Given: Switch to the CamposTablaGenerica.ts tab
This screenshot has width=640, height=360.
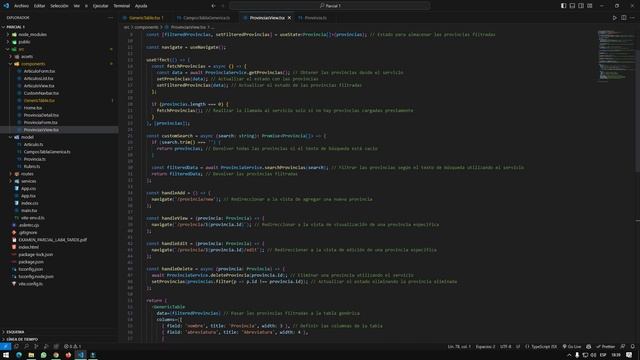Looking at the screenshot, I should pyautogui.click(x=206, y=18).
